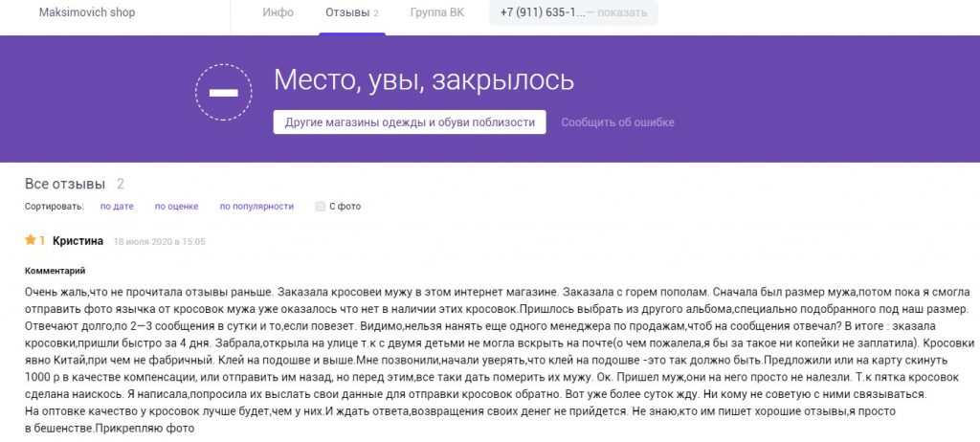Image resolution: width=980 pixels, height=442 pixels.
Task: Sort reviews 'по дате'
Action: [117, 207]
